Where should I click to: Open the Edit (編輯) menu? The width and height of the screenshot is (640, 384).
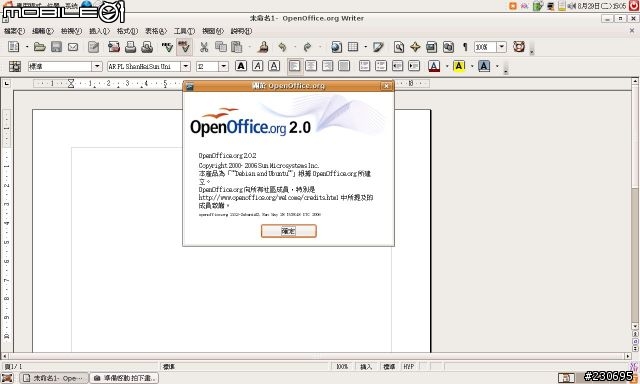pos(43,31)
